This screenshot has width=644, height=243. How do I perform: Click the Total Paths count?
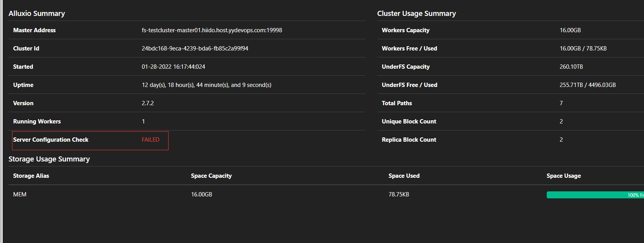pyautogui.click(x=561, y=103)
